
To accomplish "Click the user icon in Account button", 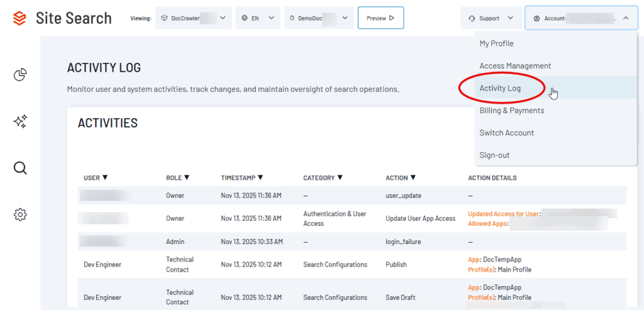I will click(x=536, y=18).
